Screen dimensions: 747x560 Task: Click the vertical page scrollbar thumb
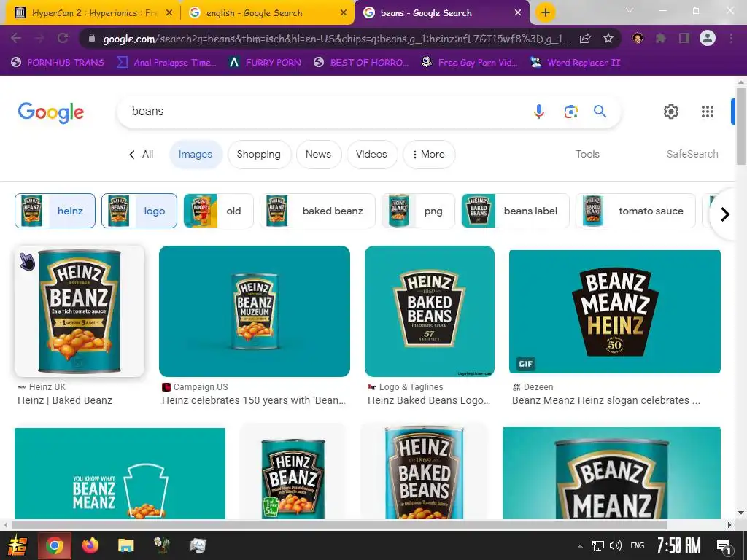[x=741, y=126]
